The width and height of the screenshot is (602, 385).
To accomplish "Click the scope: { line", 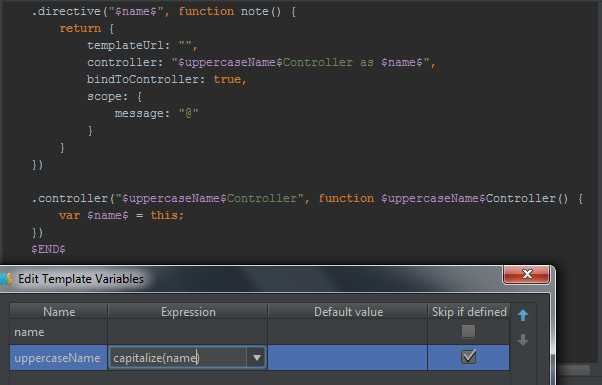I will point(114,96).
